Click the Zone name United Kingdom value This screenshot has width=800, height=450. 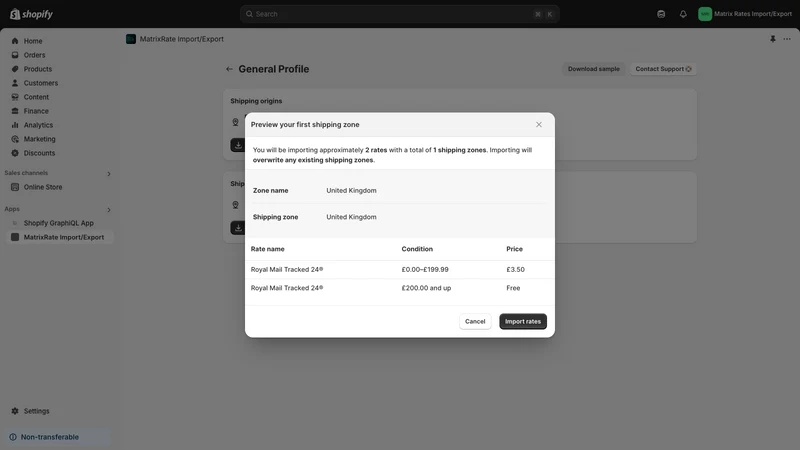tap(352, 190)
